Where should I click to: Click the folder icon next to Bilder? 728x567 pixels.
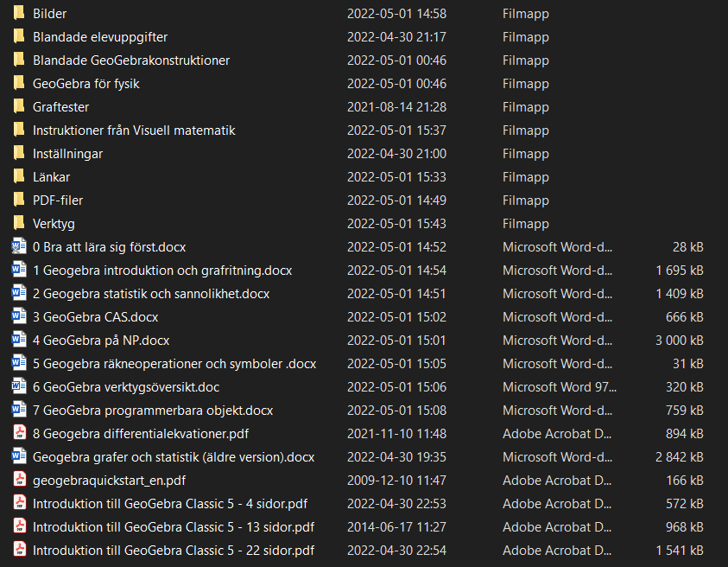click(x=19, y=14)
